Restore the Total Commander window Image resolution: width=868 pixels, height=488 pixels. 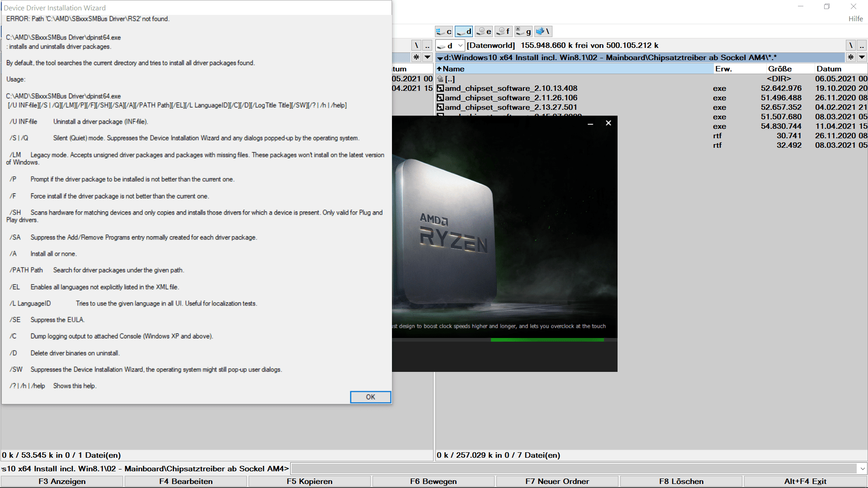click(827, 6)
